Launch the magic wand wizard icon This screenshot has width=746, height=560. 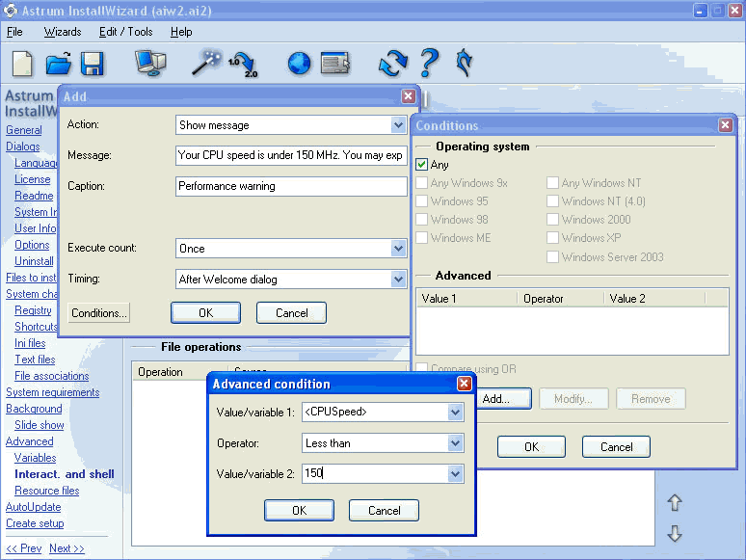[206, 63]
